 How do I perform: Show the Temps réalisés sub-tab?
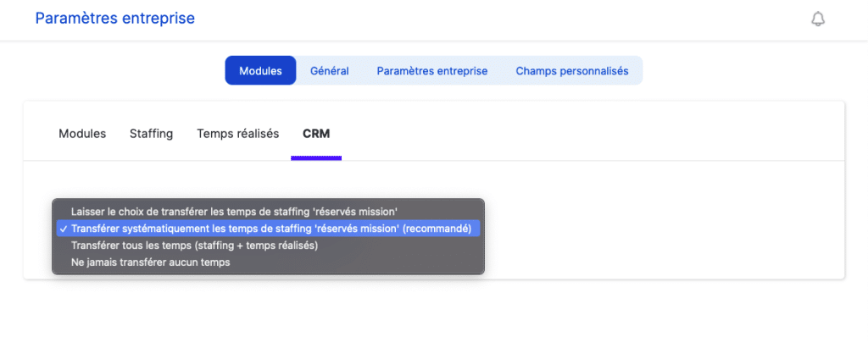point(238,134)
